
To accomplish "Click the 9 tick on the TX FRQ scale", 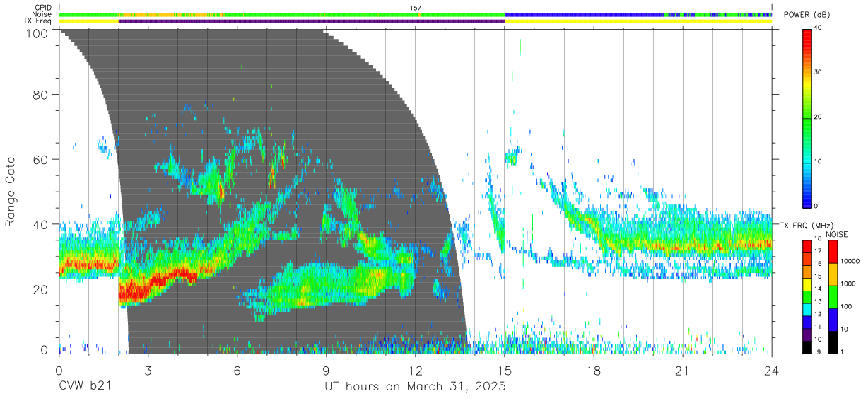I will coord(817,351).
